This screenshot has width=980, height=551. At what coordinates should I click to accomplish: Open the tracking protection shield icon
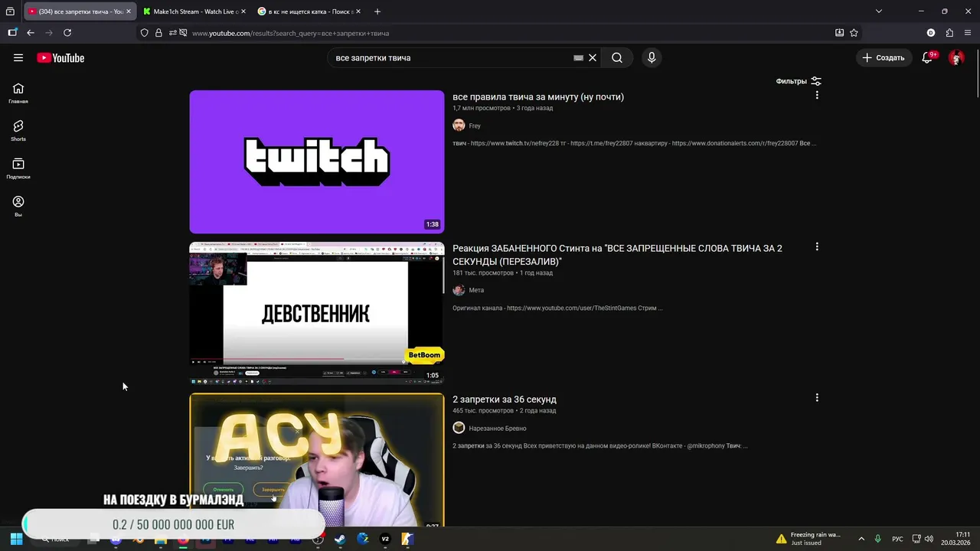144,33
